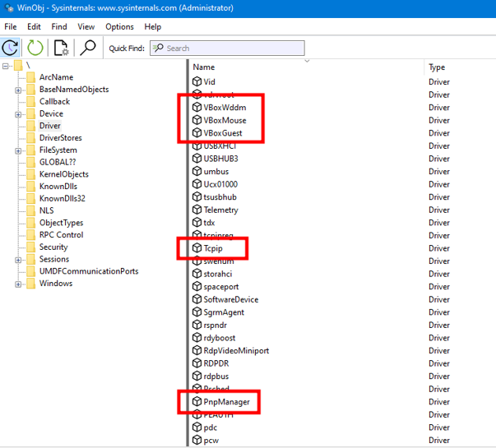The height and width of the screenshot is (448, 496).
Task: Expand the BaseNamedObjects tree node
Action: (18, 90)
